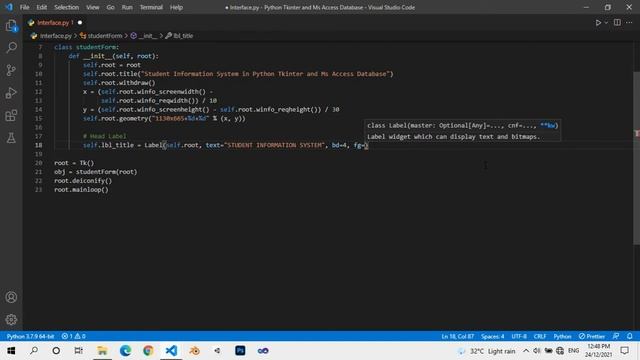
Task: Open Google Chrome from taskbar
Action: tap(148, 351)
